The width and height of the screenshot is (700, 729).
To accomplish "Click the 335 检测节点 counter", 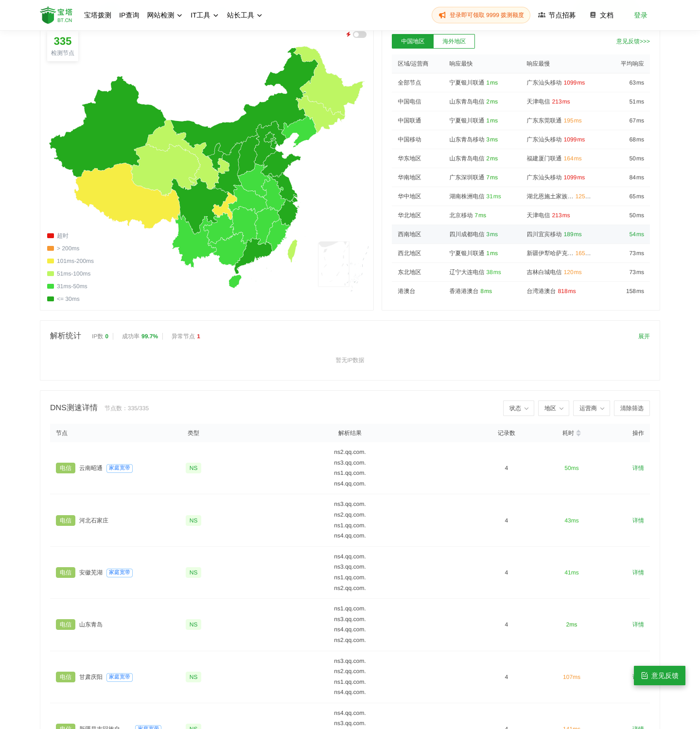I will coord(63,46).
